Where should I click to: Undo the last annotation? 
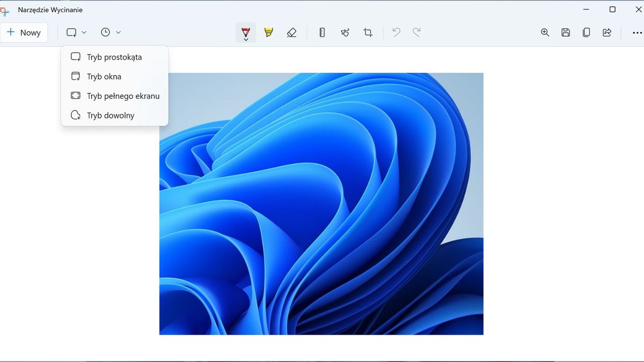pyautogui.click(x=396, y=32)
